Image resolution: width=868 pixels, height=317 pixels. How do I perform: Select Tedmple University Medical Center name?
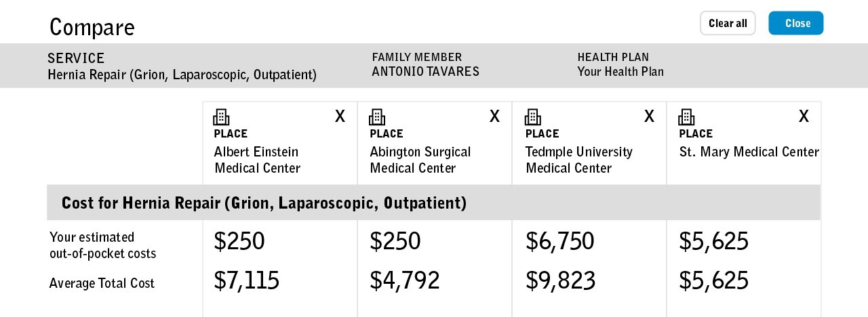[x=578, y=160]
